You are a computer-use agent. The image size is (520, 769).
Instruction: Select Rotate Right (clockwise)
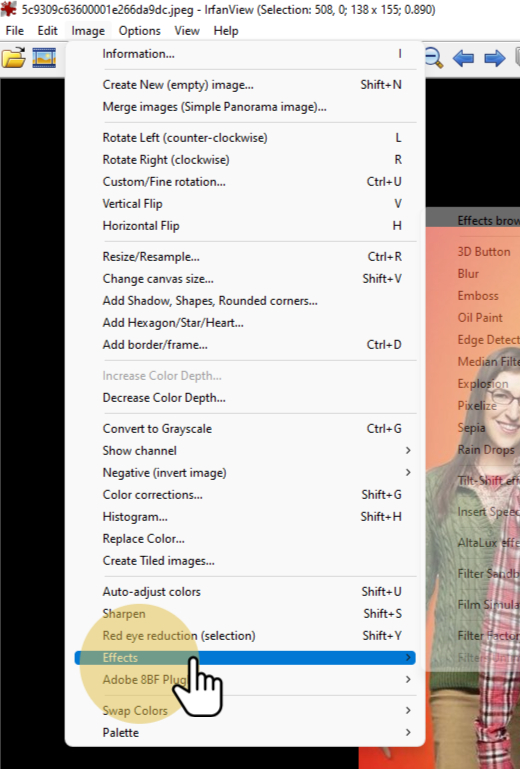tap(245, 160)
